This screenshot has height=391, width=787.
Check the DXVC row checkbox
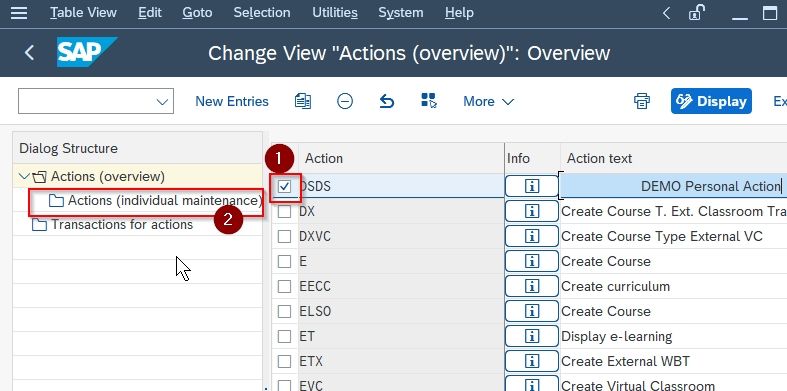click(x=285, y=236)
